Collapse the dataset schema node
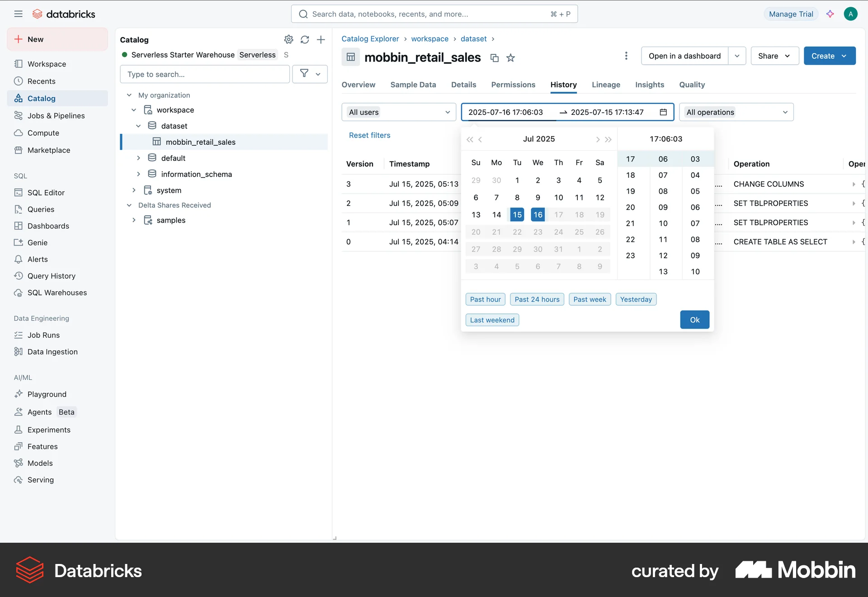 coord(138,126)
